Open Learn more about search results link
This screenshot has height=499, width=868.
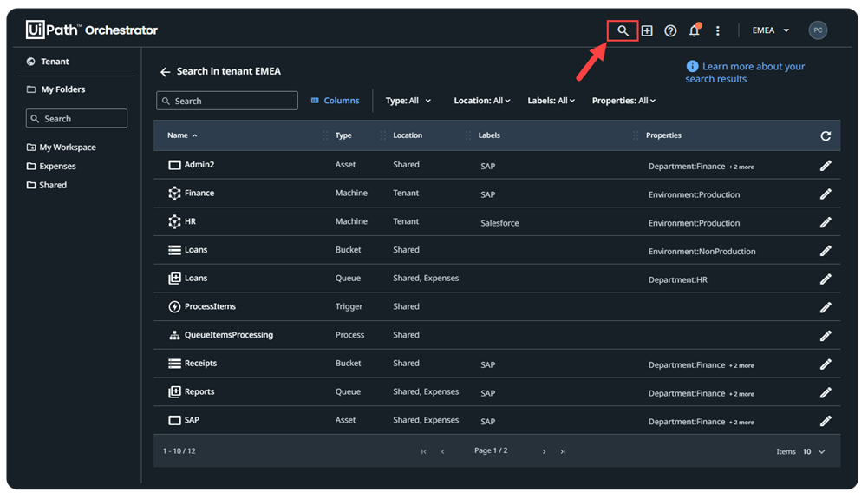[x=745, y=73]
